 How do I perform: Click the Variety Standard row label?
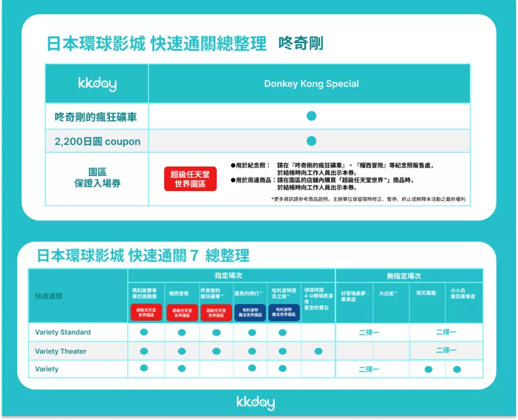click(x=63, y=332)
